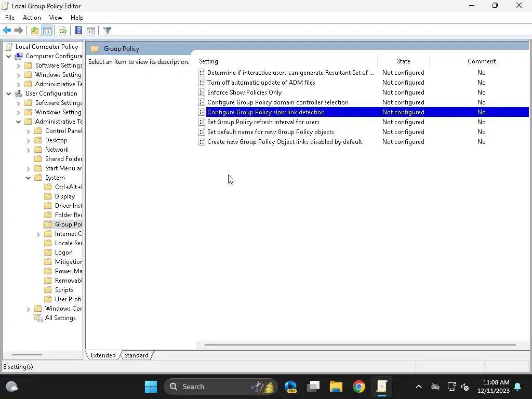Show hidden tray icons chevron

[x=419, y=387]
